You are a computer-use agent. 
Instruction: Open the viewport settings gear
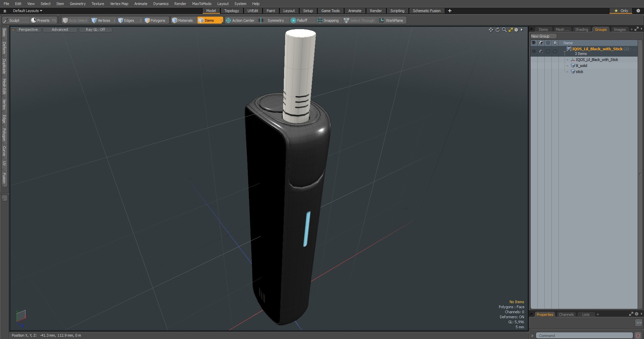point(516,30)
